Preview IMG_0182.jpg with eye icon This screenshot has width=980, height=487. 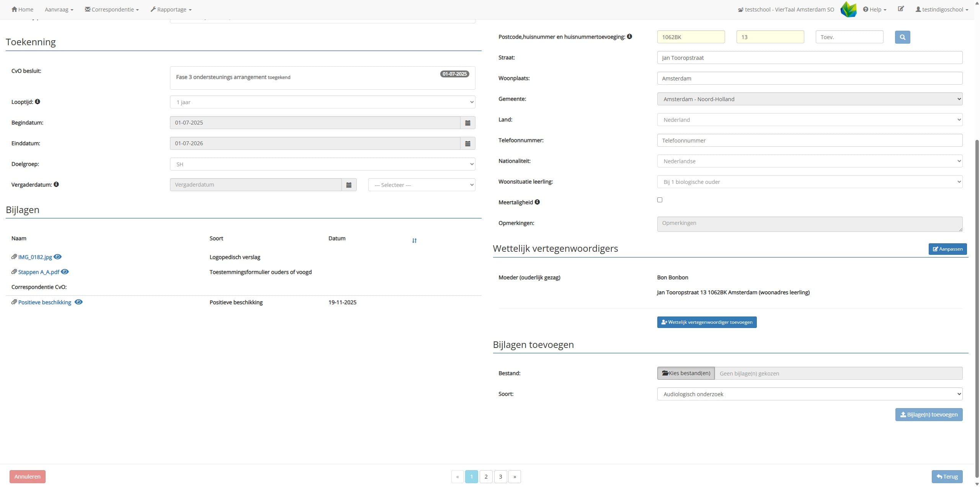point(57,257)
